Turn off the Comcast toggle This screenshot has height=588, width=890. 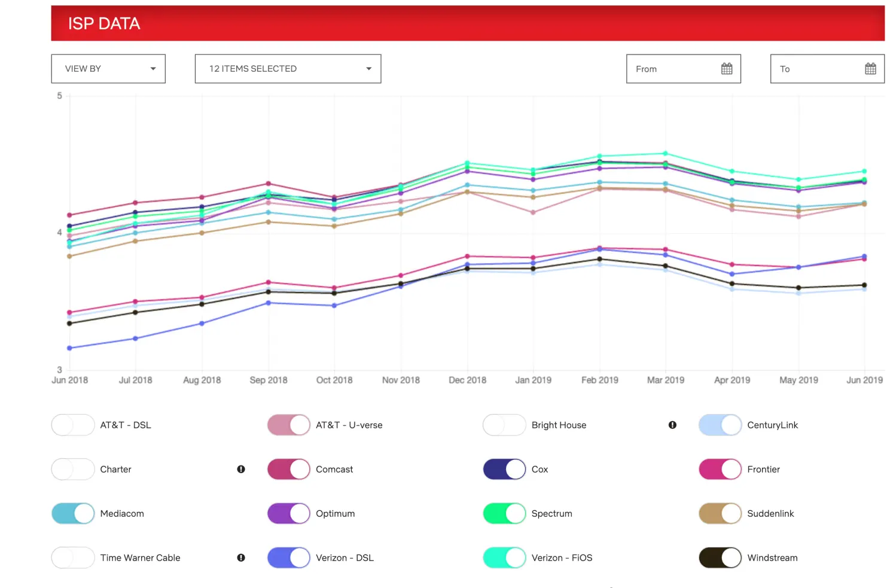(x=289, y=470)
